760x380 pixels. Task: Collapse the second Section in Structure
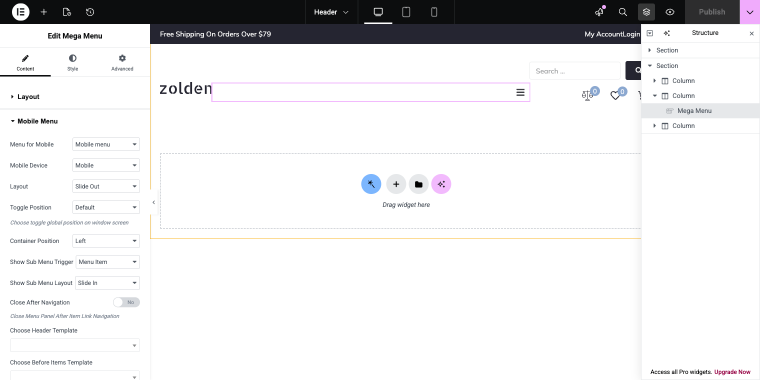[x=650, y=65]
